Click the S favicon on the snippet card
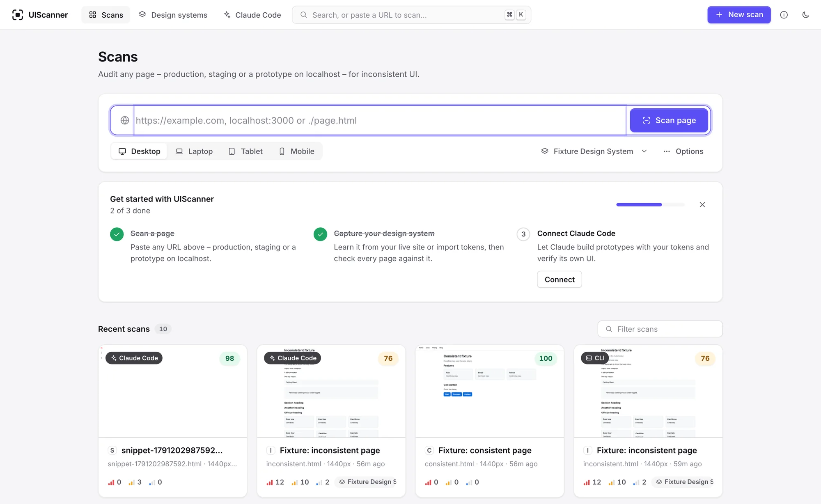Screen dimensions: 821x504 pos(112,450)
